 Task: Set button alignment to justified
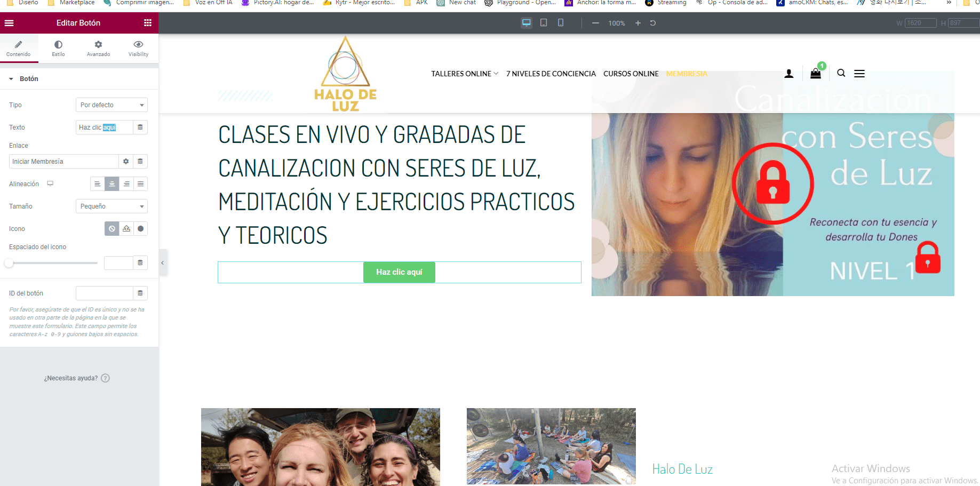point(141,184)
